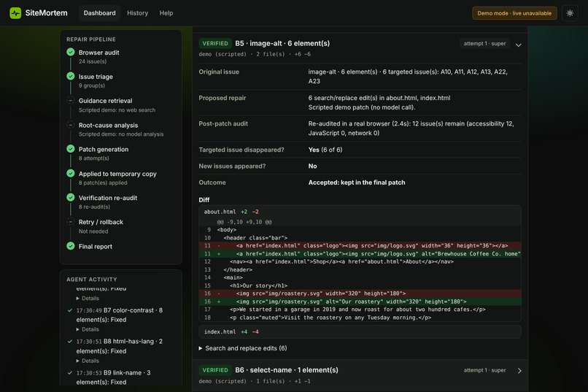This screenshot has width=588, height=392.
Task: Click the Retry / rollback skipped-step icon
Action: coord(71,222)
